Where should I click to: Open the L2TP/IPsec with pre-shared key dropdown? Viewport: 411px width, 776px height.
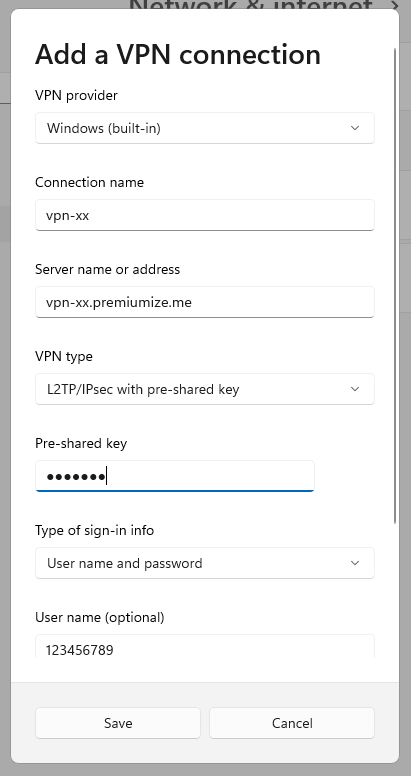(205, 389)
